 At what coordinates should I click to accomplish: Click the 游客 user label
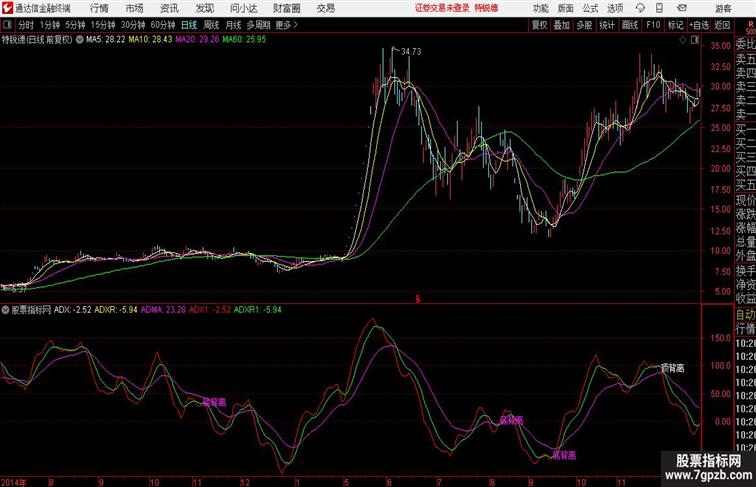click(x=723, y=8)
